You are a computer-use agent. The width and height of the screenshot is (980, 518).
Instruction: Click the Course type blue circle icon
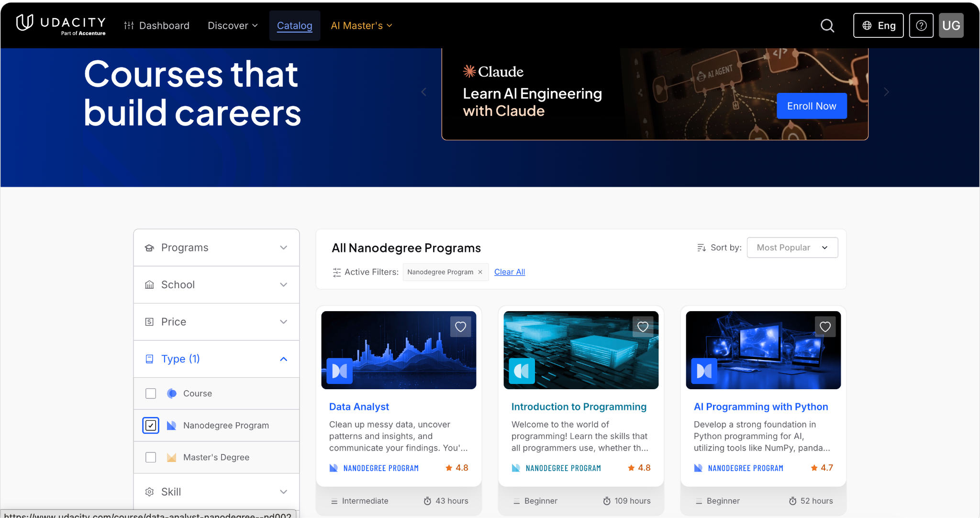[172, 394]
